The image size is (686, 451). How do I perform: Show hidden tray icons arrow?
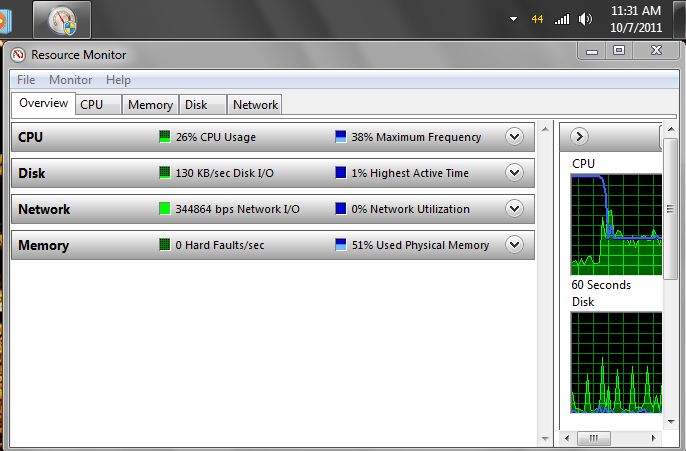click(x=513, y=19)
